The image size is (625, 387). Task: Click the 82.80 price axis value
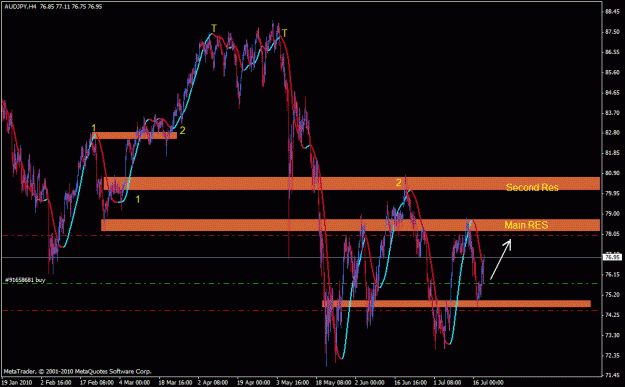click(612, 132)
